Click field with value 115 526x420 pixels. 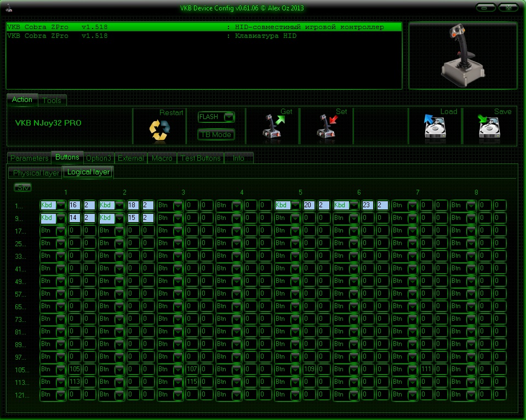click(192, 382)
